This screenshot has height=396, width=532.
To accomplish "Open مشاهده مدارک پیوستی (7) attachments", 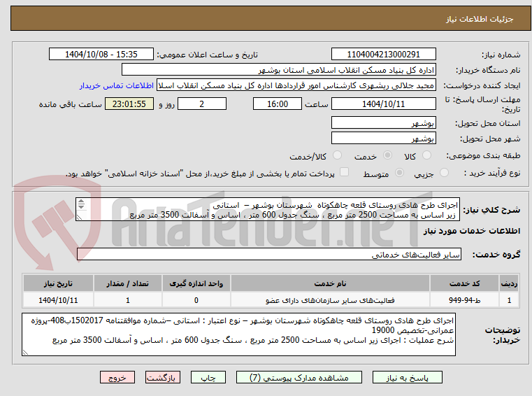I will click(x=299, y=377).
